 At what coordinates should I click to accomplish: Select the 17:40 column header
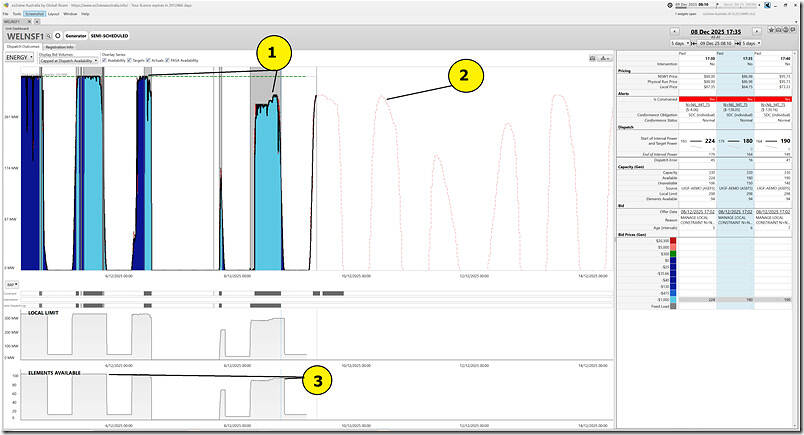click(786, 58)
